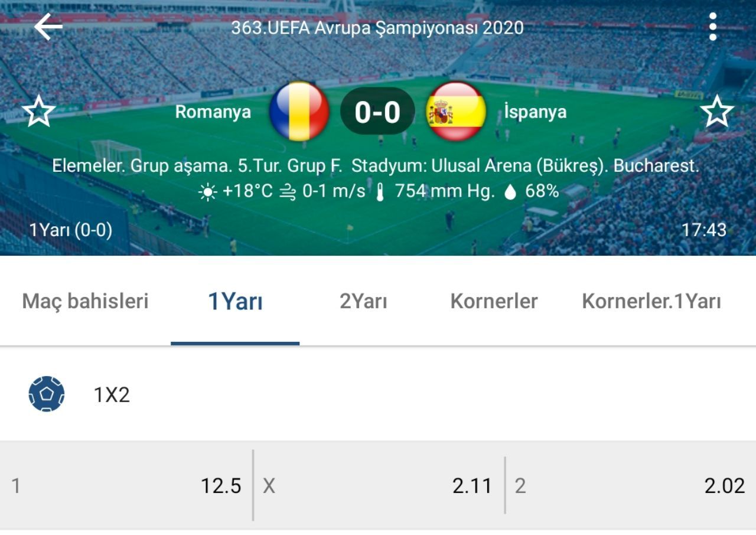Collapse the 1X2 market section
The width and height of the screenshot is (756, 535).
[378, 394]
